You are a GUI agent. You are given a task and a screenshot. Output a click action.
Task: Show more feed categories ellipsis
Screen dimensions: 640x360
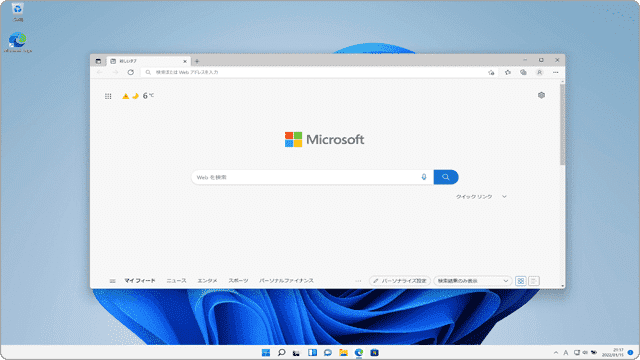pyautogui.click(x=358, y=281)
